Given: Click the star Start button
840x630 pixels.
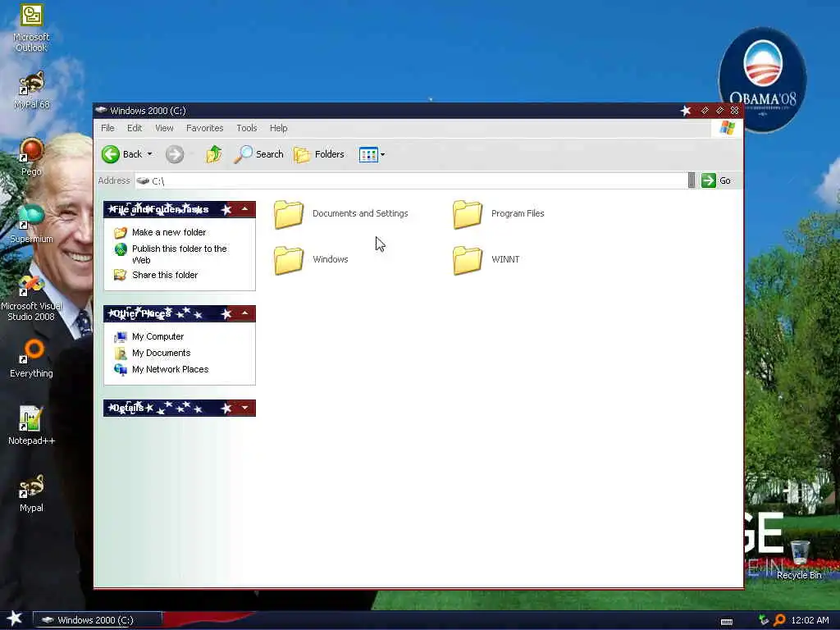Looking at the screenshot, I should tap(15, 619).
